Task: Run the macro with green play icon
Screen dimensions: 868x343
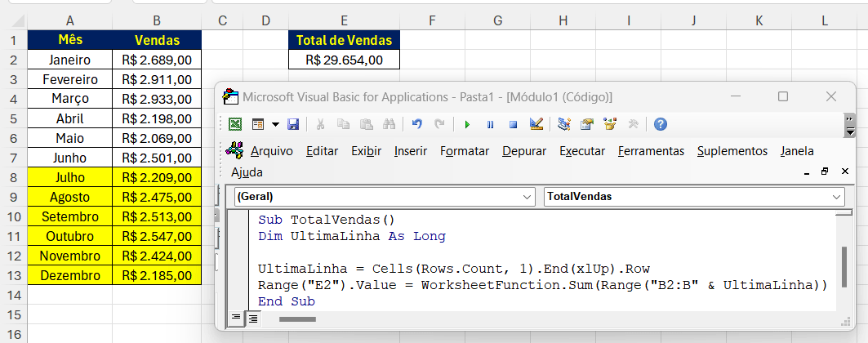Action: point(467,124)
